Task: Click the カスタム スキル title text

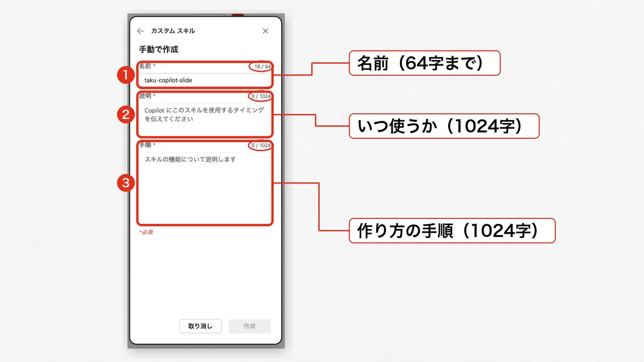Action: point(173,31)
